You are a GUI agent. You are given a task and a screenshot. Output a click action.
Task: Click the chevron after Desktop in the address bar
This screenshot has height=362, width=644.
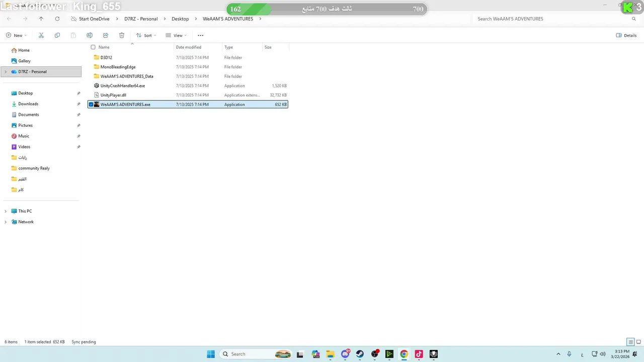196,19
